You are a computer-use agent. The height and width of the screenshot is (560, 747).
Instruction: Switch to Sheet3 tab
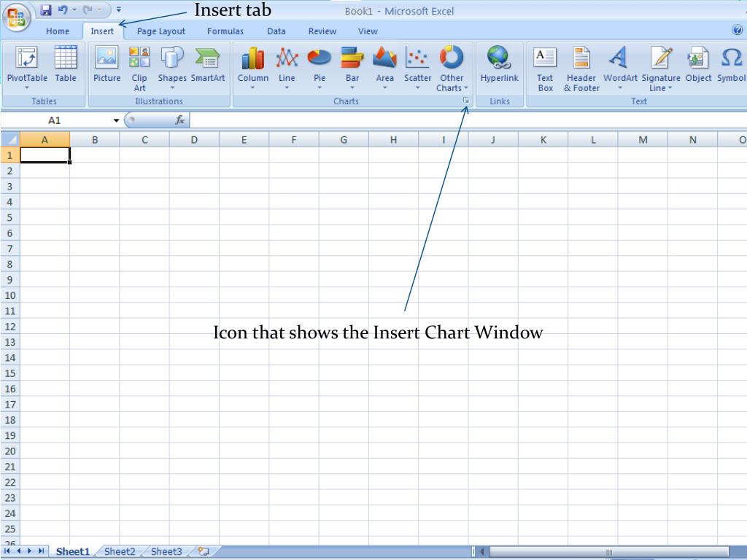166,551
